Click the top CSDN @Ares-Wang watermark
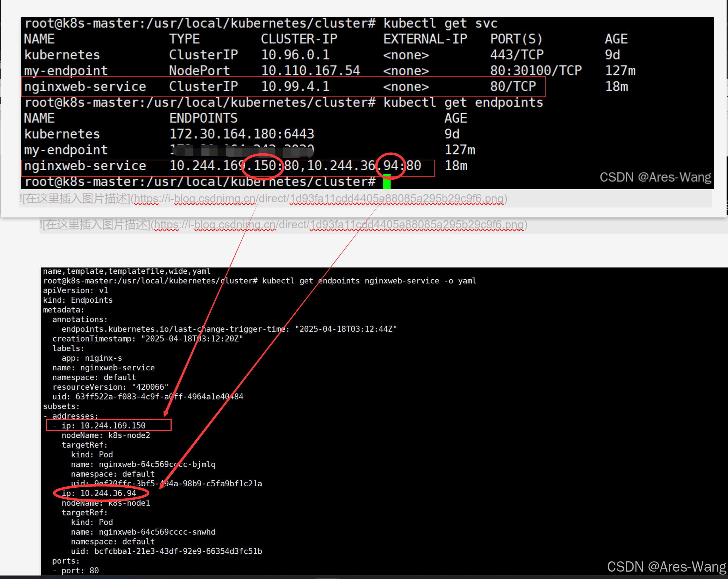This screenshot has height=579, width=728. point(655,177)
